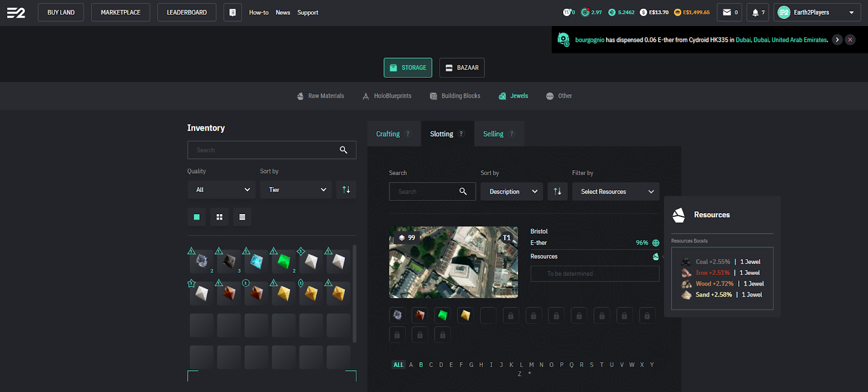868x392 pixels.
Task: Switch inventory to grid view
Action: (219, 217)
